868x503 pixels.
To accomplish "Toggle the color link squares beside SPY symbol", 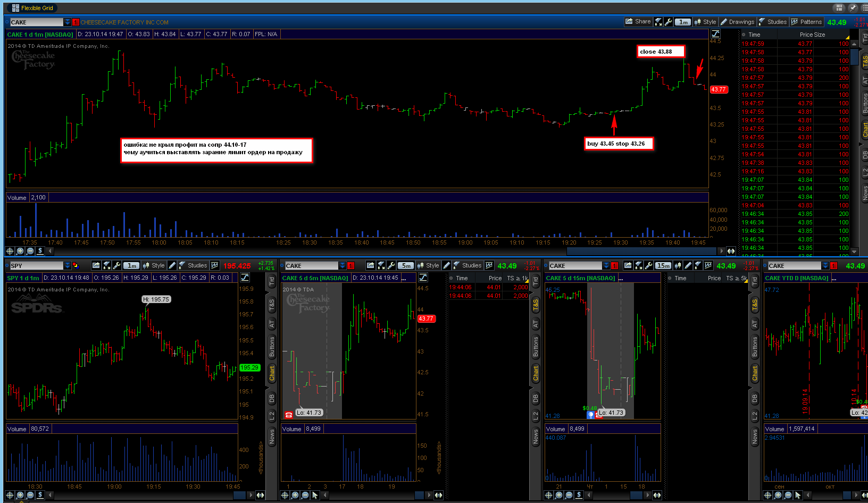I will [x=76, y=265].
